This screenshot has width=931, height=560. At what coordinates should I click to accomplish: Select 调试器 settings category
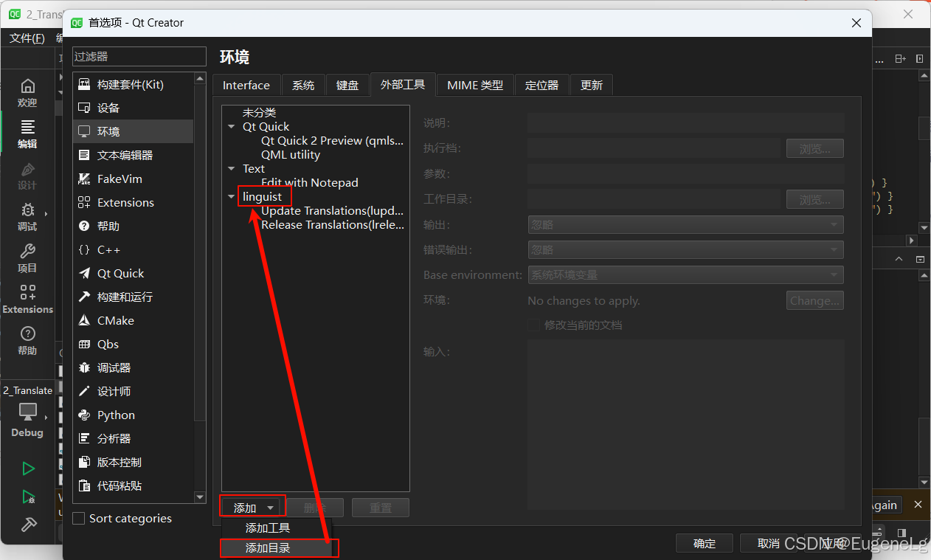[134, 367]
